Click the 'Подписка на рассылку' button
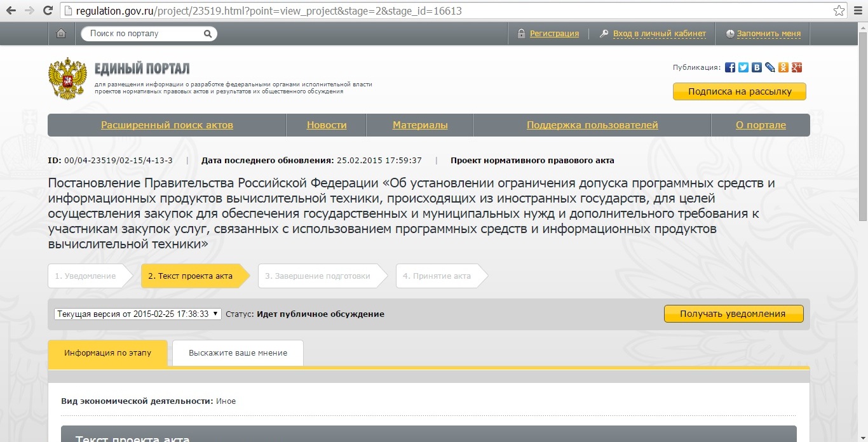 740,91
